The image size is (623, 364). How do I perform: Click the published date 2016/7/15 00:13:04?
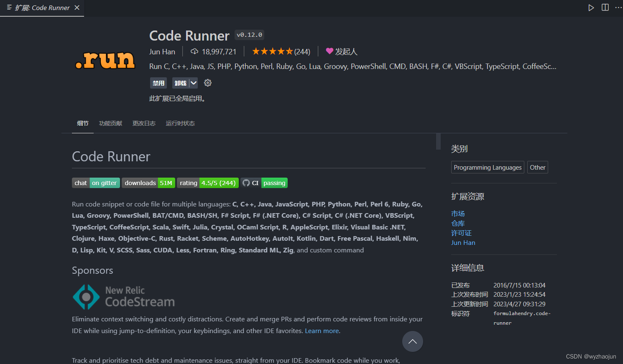(x=519, y=285)
